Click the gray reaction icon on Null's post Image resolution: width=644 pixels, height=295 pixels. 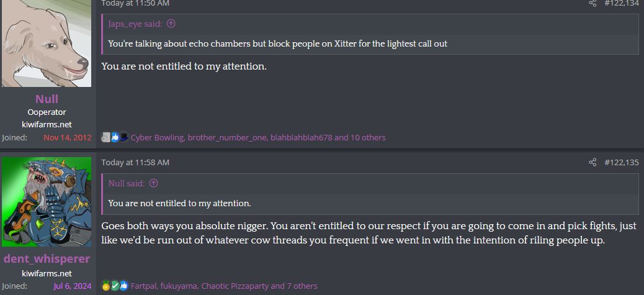click(x=106, y=137)
